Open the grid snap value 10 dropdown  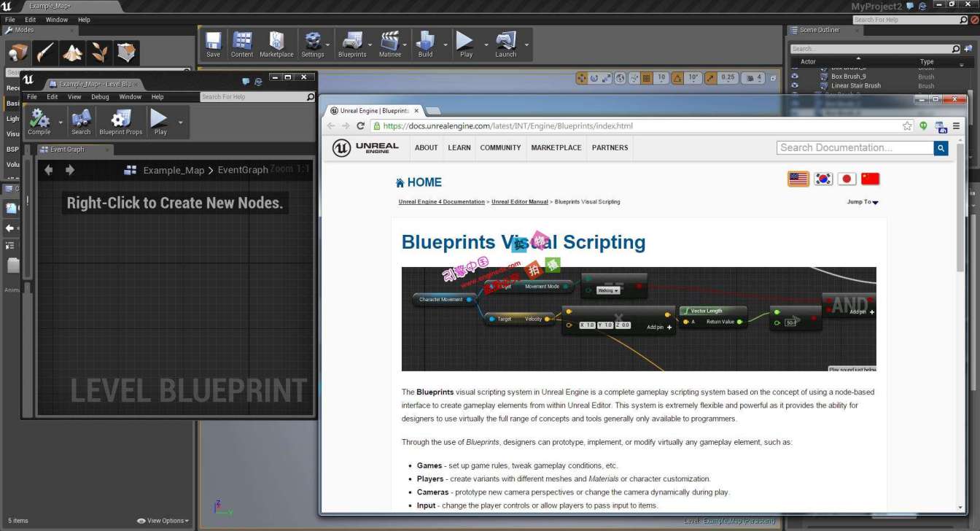click(661, 78)
